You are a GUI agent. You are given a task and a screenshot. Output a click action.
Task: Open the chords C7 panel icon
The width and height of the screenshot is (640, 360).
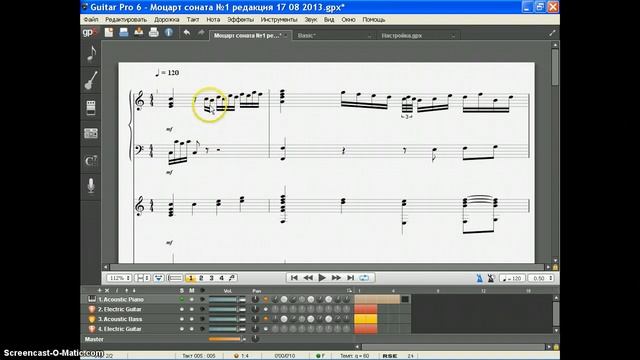point(91,161)
